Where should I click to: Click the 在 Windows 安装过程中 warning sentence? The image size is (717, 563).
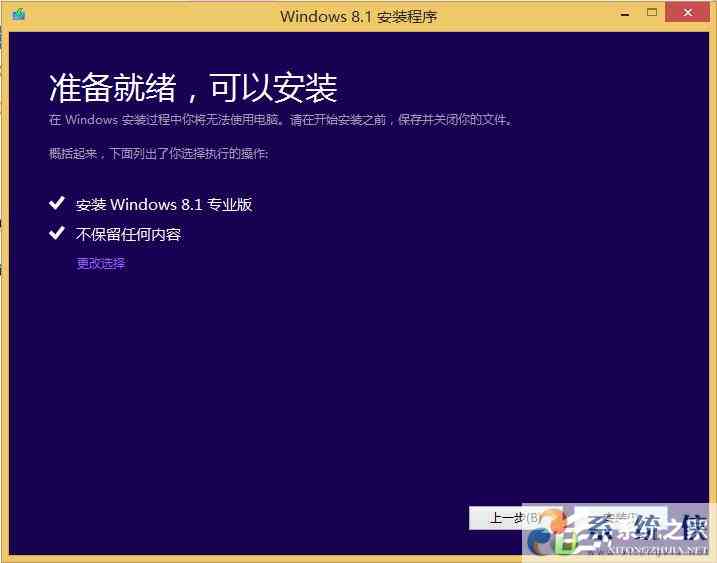click(281, 120)
